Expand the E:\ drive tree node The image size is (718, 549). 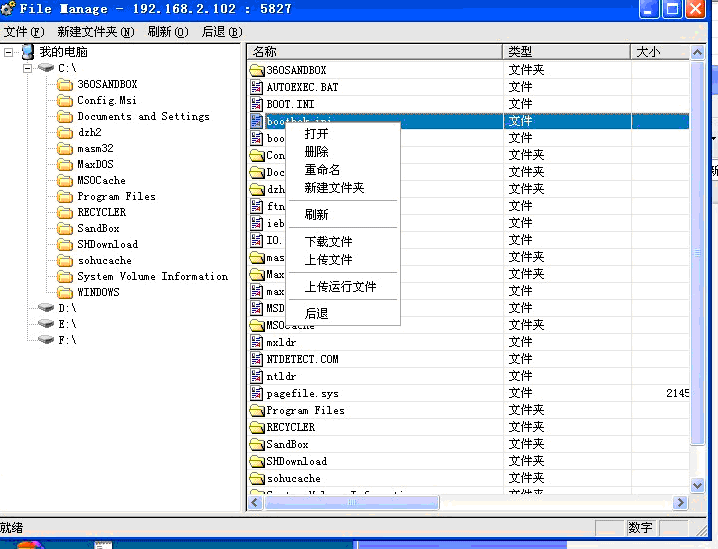pos(27,324)
